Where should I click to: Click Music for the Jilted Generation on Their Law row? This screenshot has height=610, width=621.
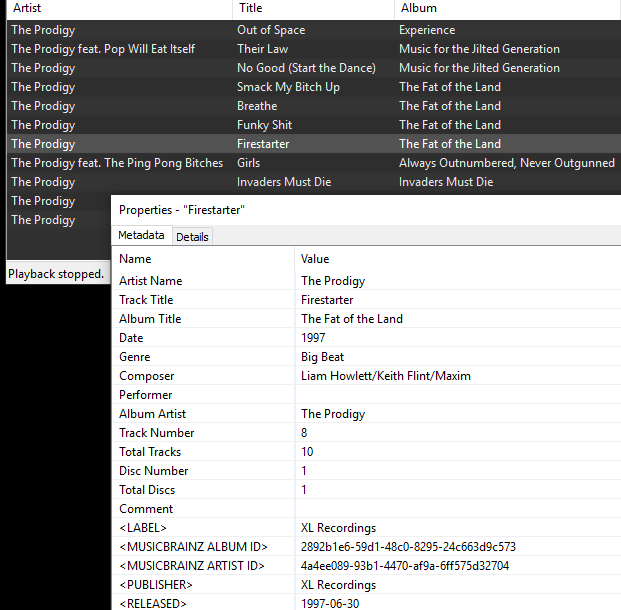tap(479, 49)
